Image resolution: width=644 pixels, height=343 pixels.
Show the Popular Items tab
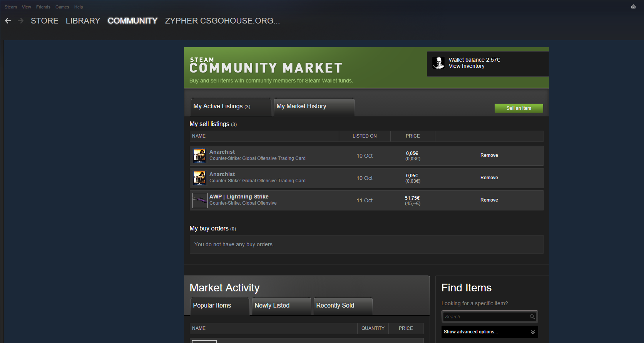[x=220, y=306]
